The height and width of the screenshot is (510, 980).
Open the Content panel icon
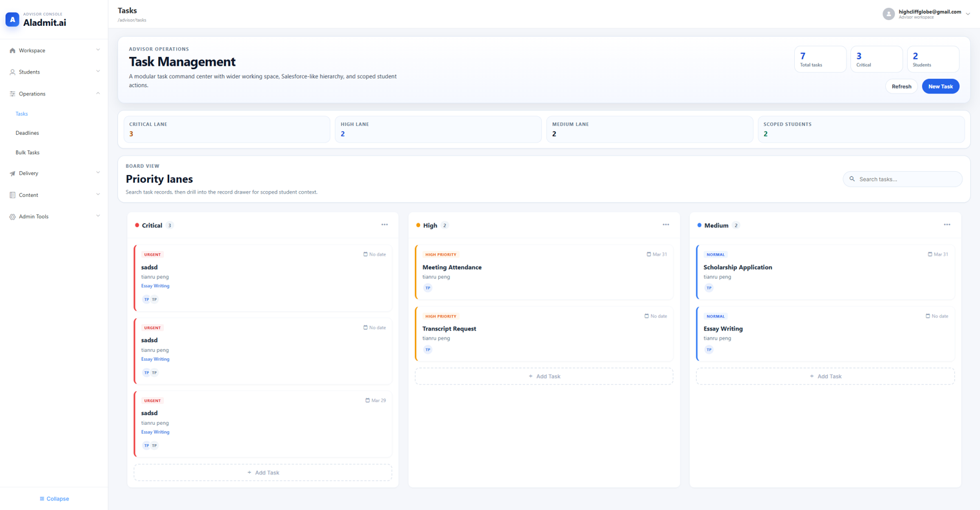pos(12,195)
